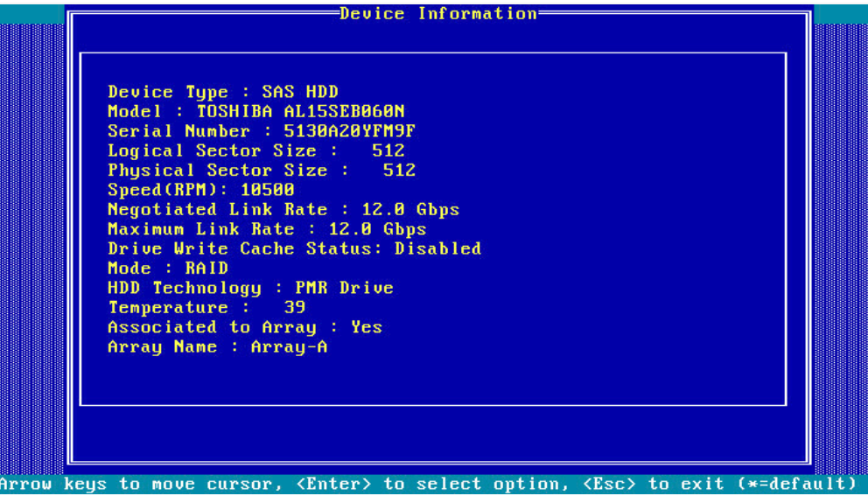Select the Serial Number 5130A20YFM9F line
Image resolution: width=868 pixels, height=496 pixels.
[x=261, y=131]
